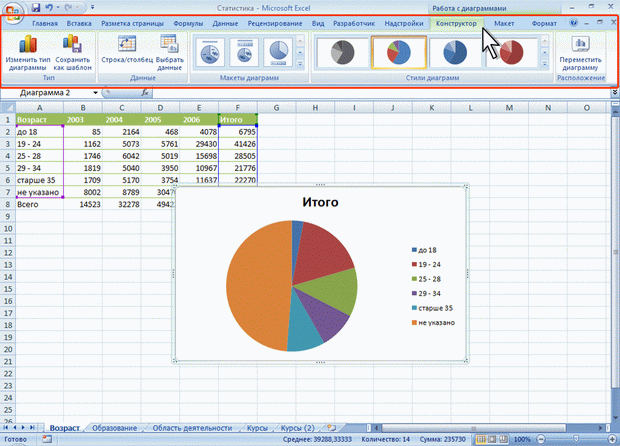Screen dimensions: 620x446
Task: Switch Row/Column (Строка/столбец)
Action: (x=127, y=50)
